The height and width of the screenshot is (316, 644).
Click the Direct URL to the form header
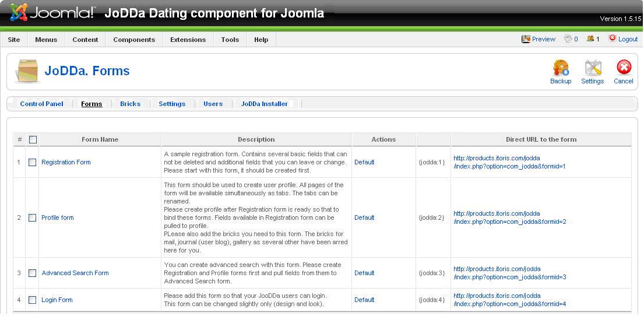tap(541, 140)
